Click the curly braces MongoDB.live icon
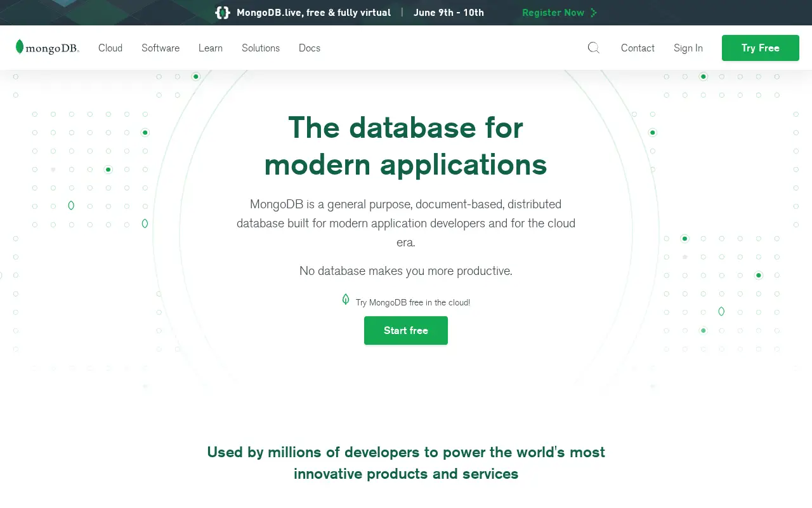 [223, 13]
